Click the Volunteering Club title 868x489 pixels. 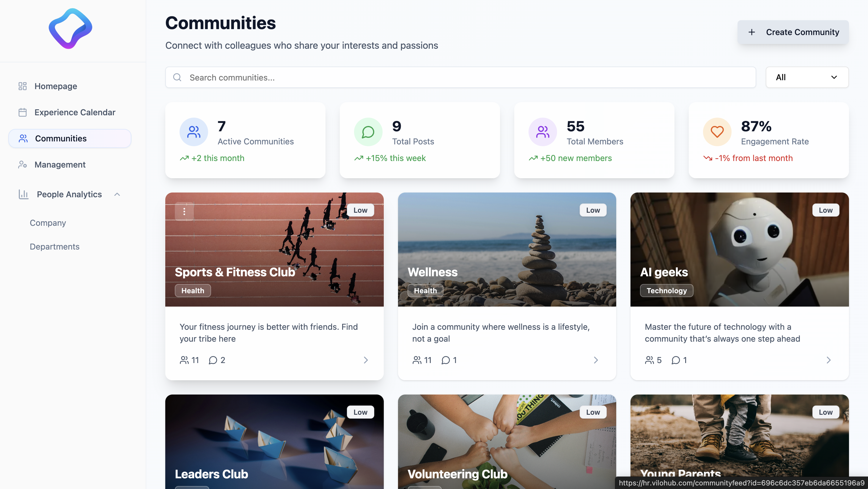[x=457, y=474]
